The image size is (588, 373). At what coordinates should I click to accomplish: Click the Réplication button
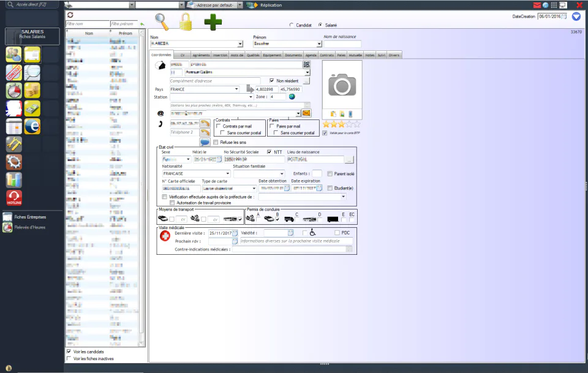pos(264,6)
